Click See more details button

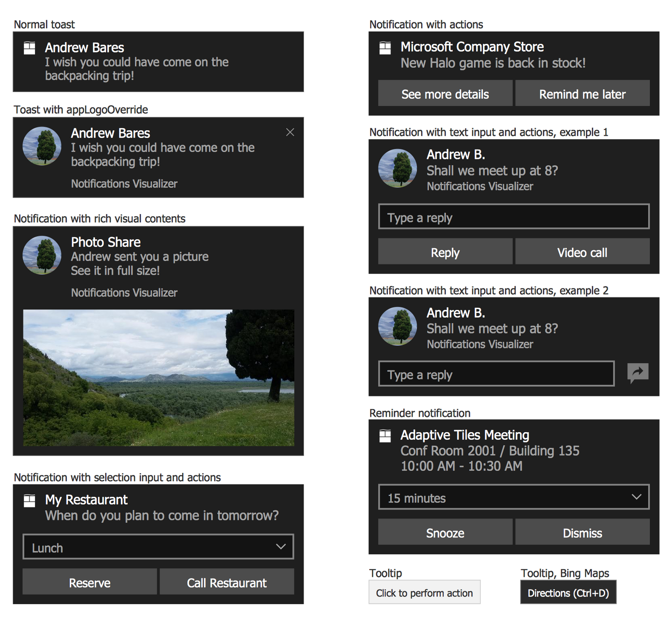[x=445, y=93]
